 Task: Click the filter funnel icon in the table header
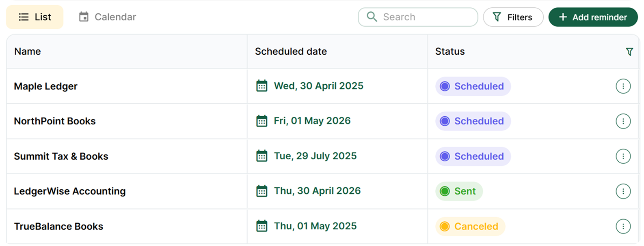(629, 51)
